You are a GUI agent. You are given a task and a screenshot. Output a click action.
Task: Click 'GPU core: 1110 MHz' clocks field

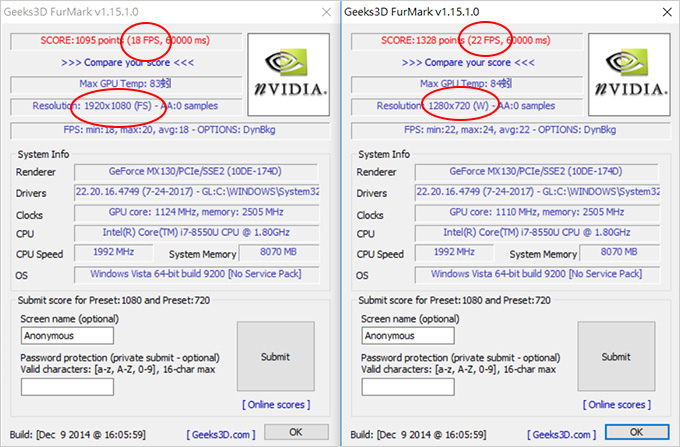tap(537, 212)
